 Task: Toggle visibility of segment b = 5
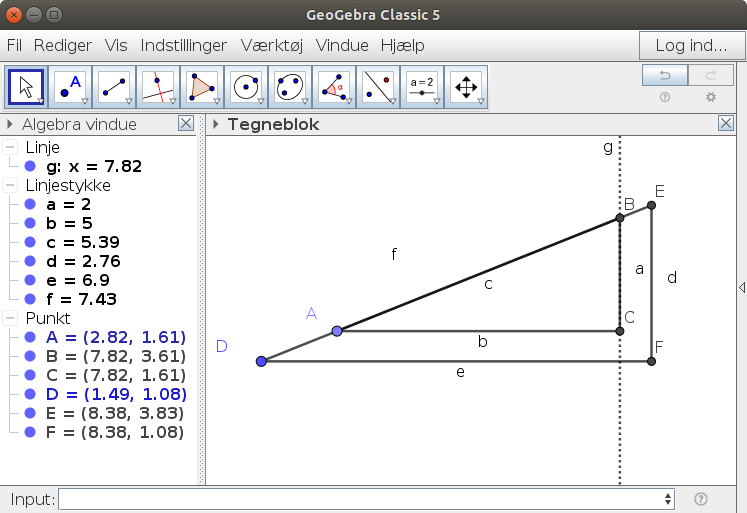tap(30, 223)
